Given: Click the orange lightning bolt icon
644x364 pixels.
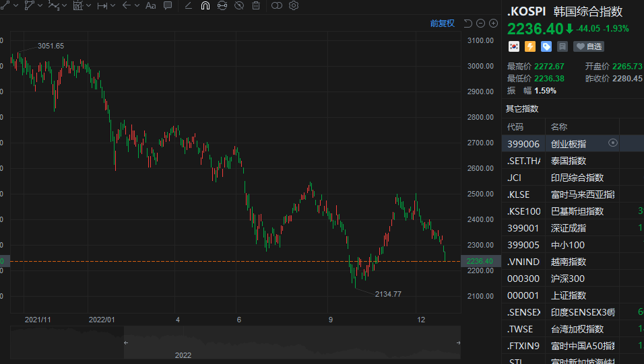Looking at the screenshot, I should point(530,46).
